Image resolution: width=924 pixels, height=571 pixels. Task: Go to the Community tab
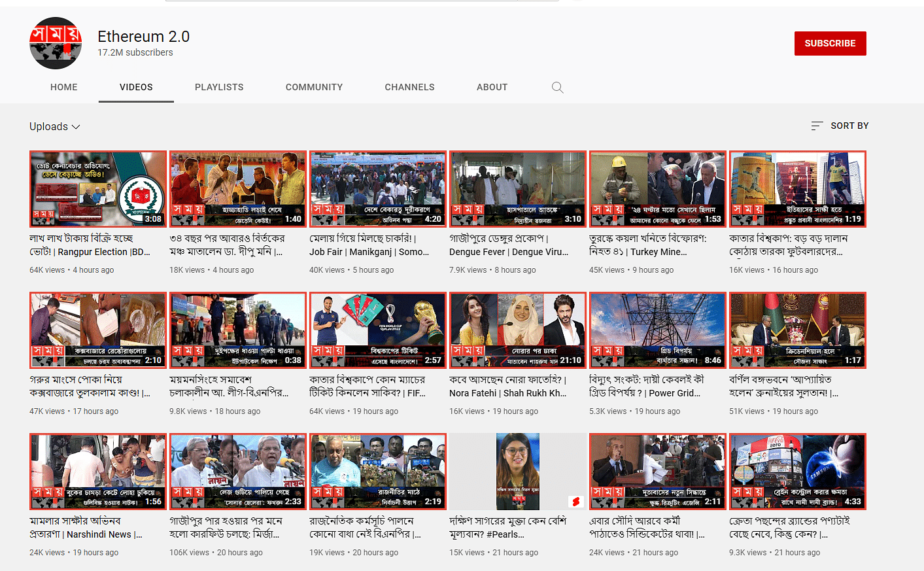coord(314,87)
